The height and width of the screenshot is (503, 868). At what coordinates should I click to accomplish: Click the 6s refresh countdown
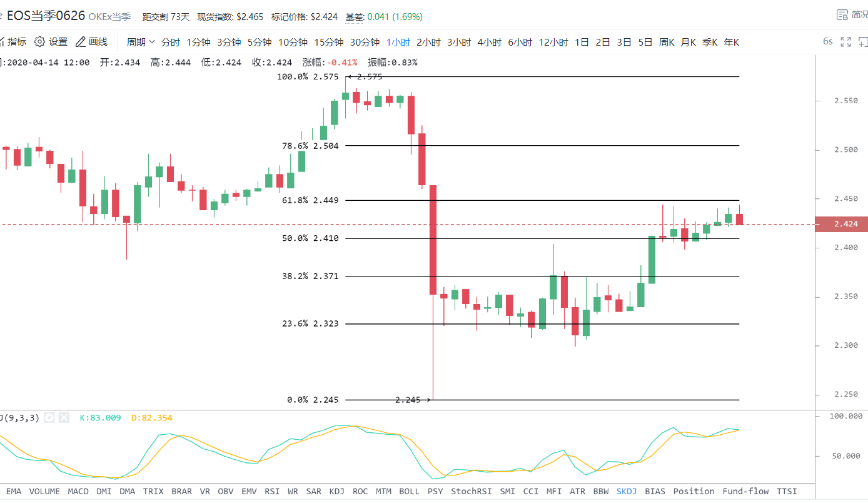click(828, 42)
